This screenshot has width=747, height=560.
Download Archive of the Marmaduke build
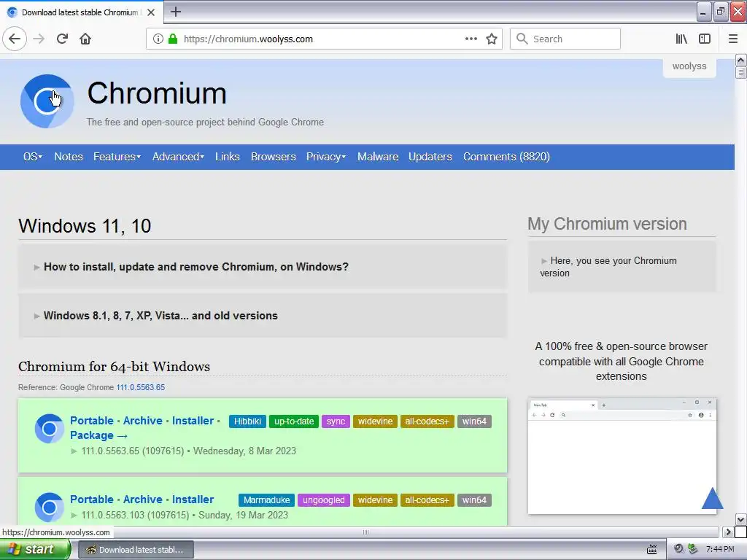point(143,499)
